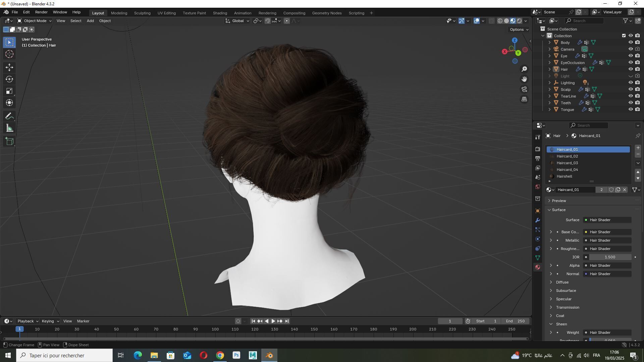
Task: Open the Object Mode dropdown
Action: pyautogui.click(x=34, y=21)
